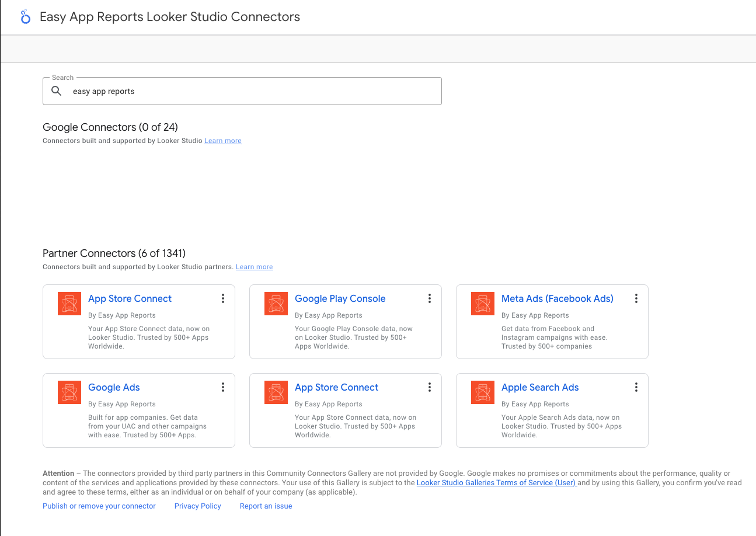Click the search magnifier icon

tap(57, 91)
